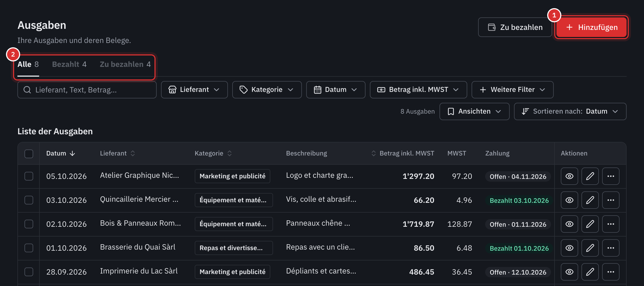Viewport: 644px width, 286px height.
Task: Open the Zu bezahlen button at top
Action: click(x=515, y=27)
